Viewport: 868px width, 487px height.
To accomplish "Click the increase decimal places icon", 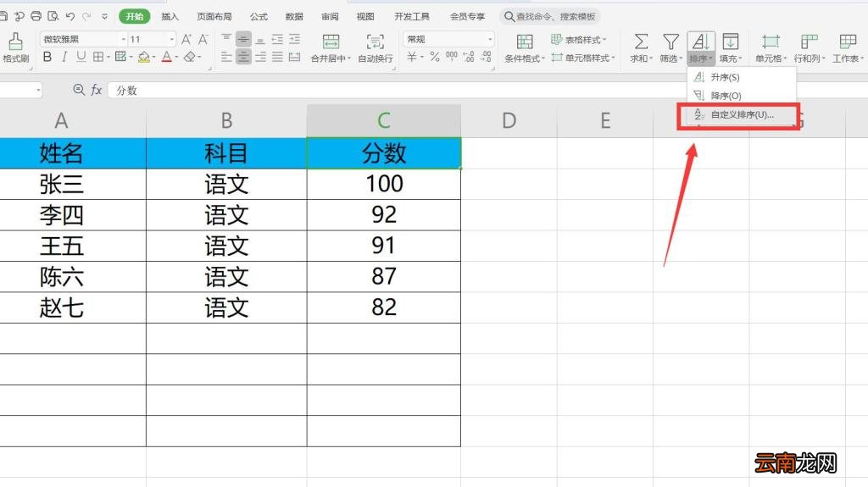I will pos(469,57).
